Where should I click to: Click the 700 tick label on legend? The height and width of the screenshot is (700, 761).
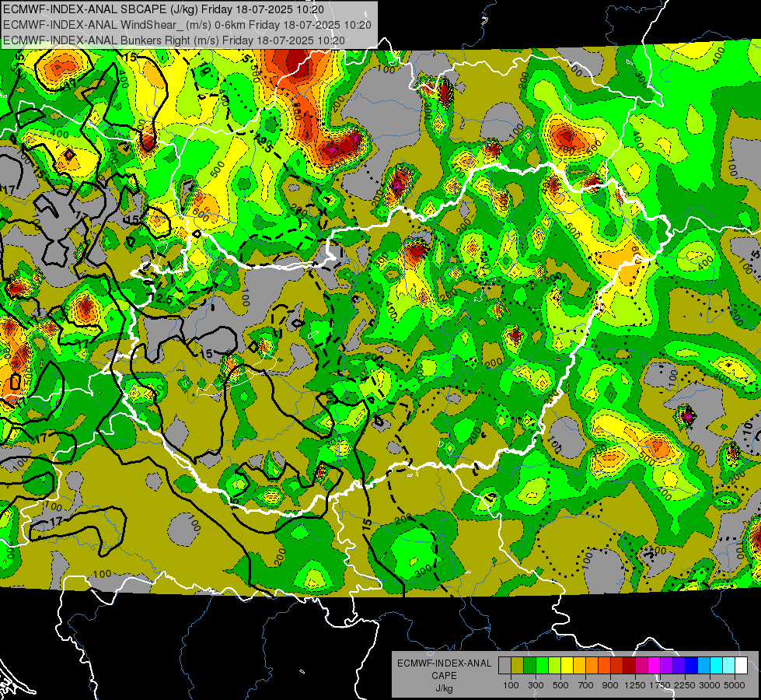coord(586,685)
